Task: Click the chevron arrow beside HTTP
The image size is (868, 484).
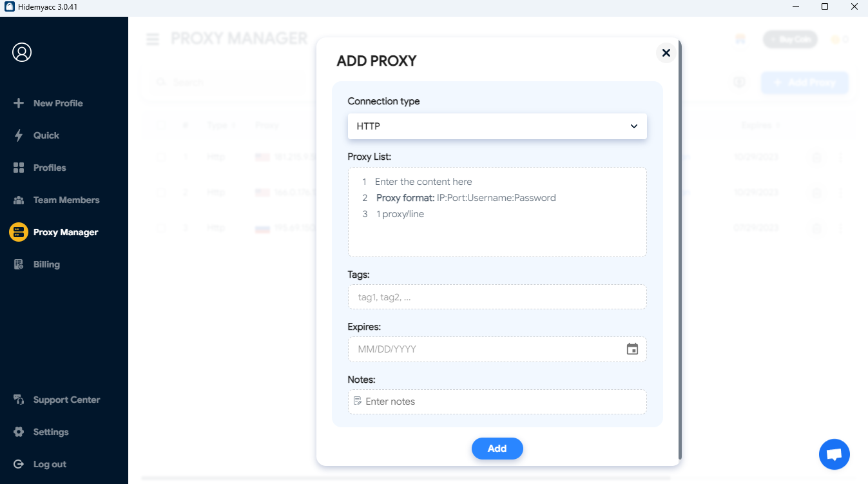Action: pyautogui.click(x=633, y=126)
